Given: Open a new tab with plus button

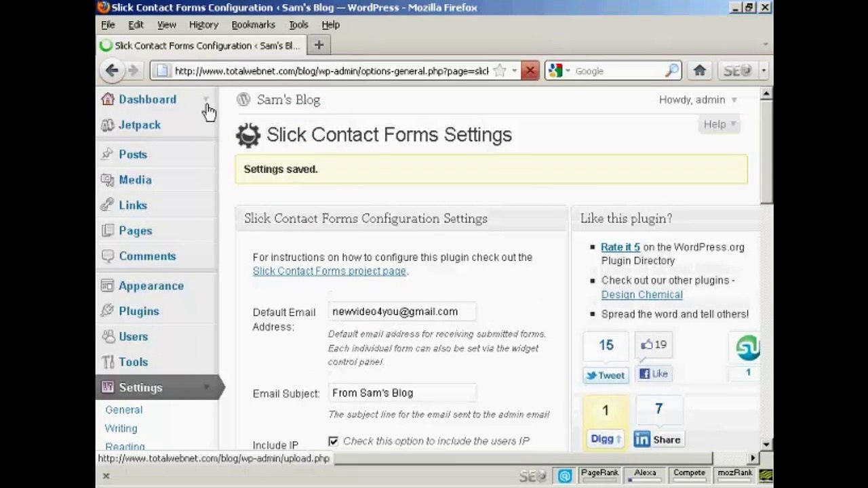Looking at the screenshot, I should (319, 45).
